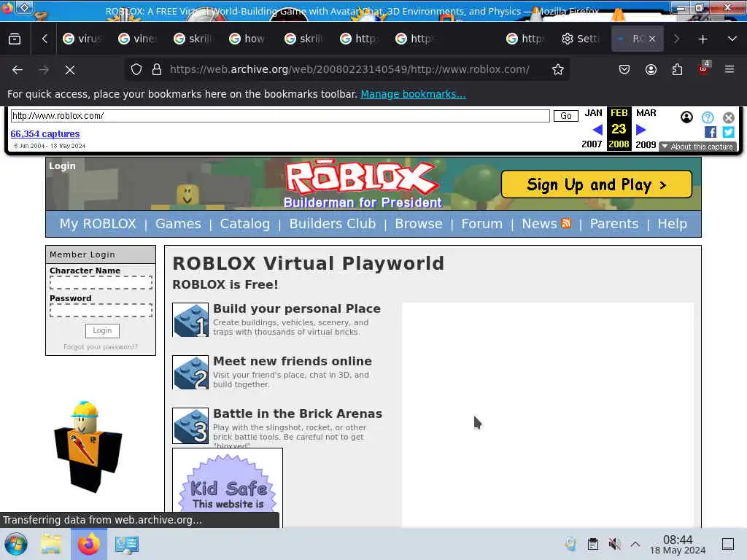Open extensions puzzle icon

677,70
